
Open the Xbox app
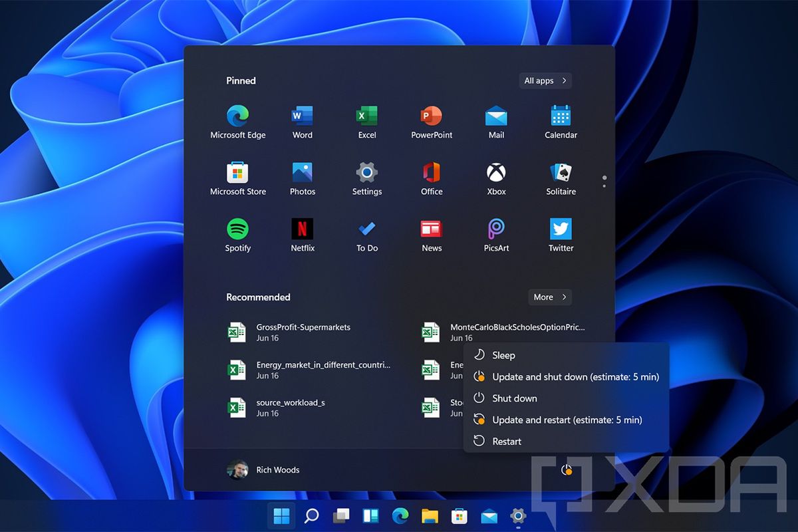495,173
